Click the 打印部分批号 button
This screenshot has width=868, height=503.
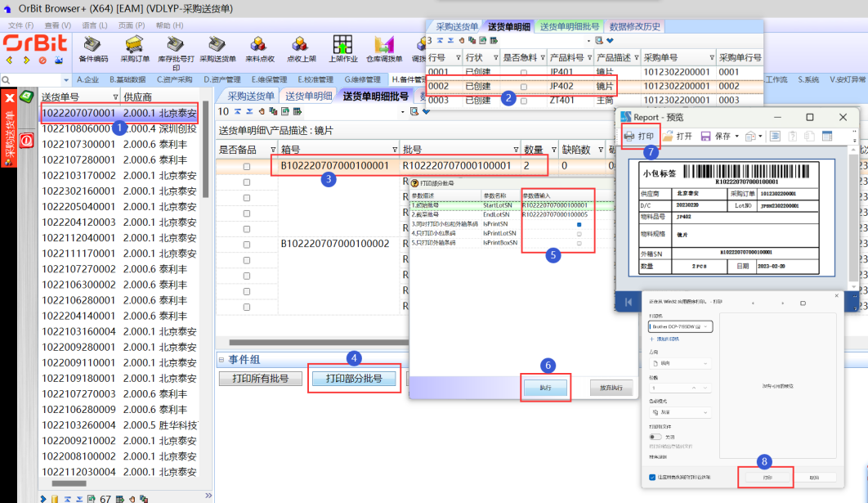click(x=354, y=379)
